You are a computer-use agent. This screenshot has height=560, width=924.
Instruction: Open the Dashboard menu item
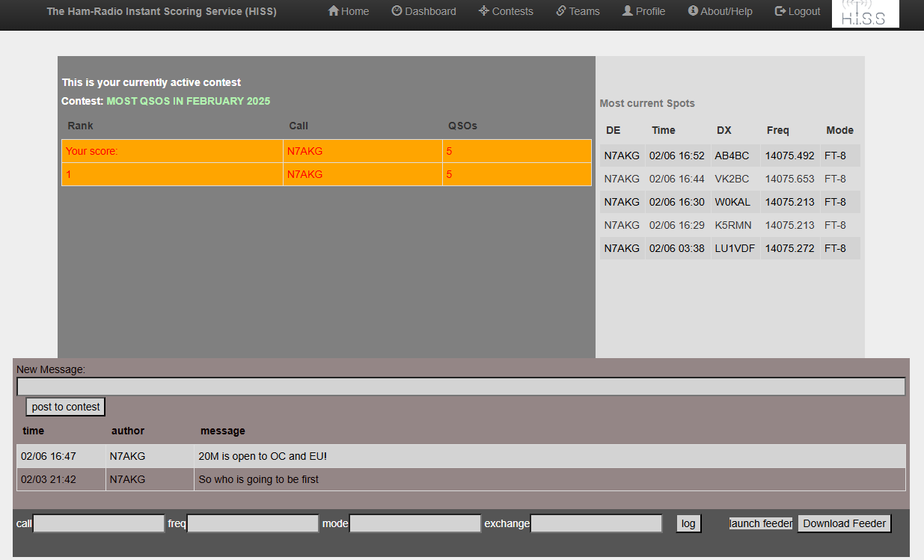[x=424, y=11]
